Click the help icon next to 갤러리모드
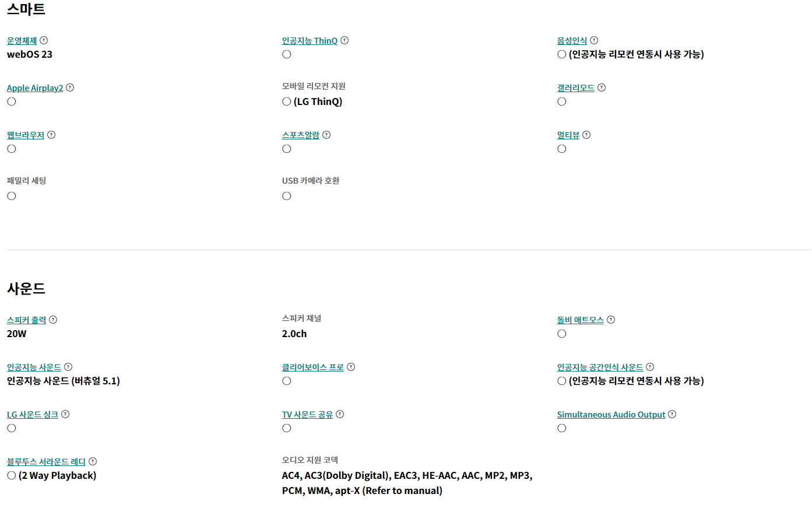The image size is (812, 508). pos(602,87)
